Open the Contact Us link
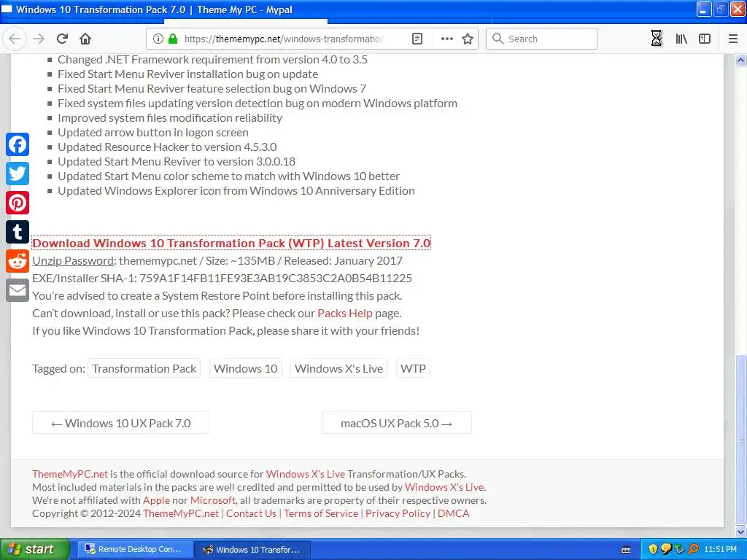 click(x=251, y=513)
